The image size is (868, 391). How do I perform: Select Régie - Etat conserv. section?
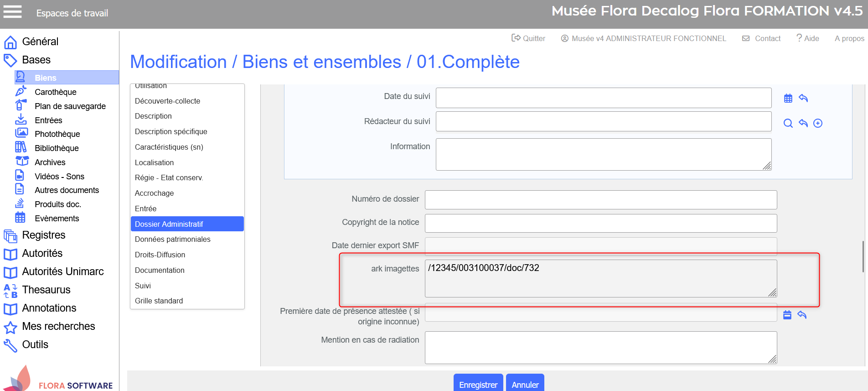coord(187,177)
